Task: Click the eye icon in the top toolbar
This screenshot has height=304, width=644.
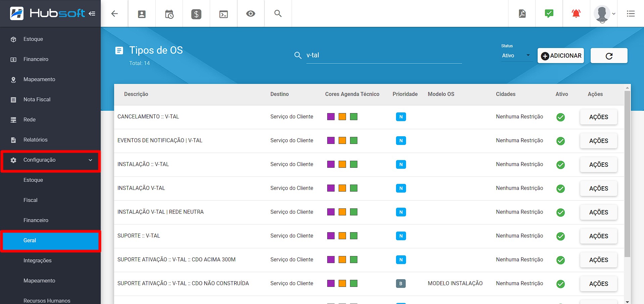Action: [251, 13]
